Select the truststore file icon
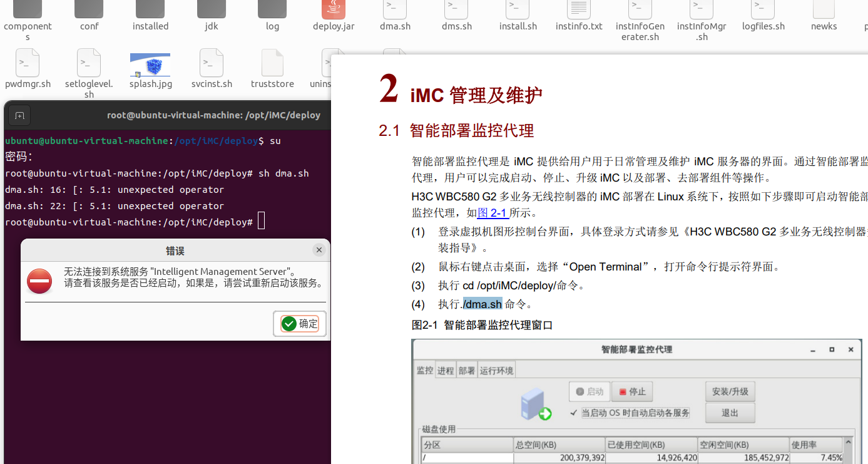 [272, 63]
